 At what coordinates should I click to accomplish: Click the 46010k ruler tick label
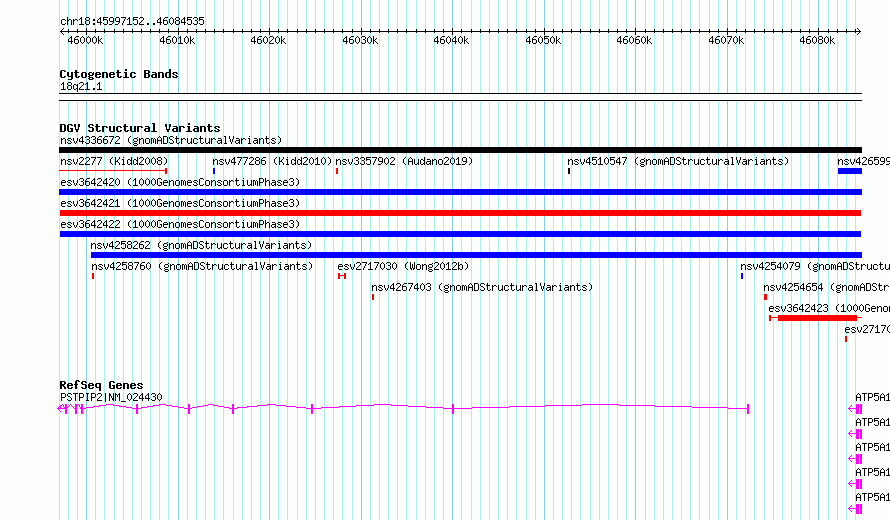click(177, 40)
